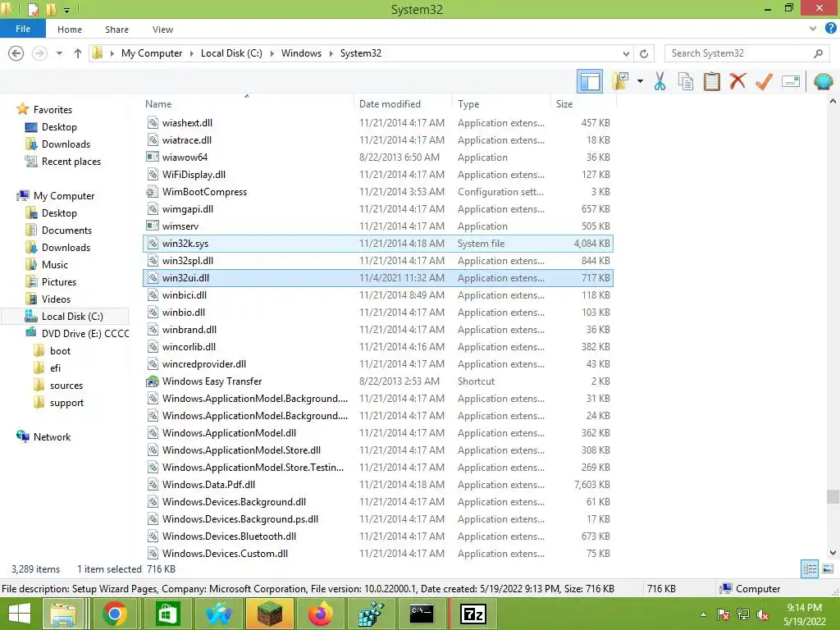Open the File menu tab
The height and width of the screenshot is (630, 840).
click(x=23, y=29)
